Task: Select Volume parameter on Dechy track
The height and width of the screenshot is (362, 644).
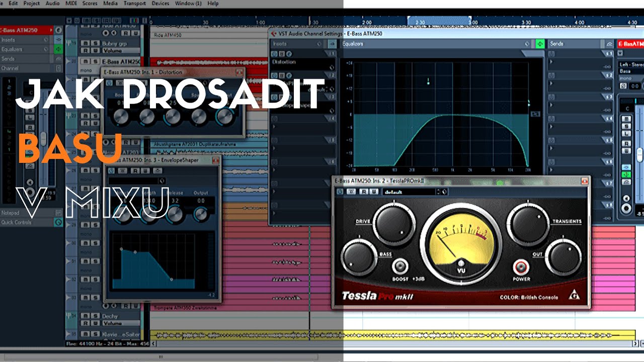Action: coord(121,323)
